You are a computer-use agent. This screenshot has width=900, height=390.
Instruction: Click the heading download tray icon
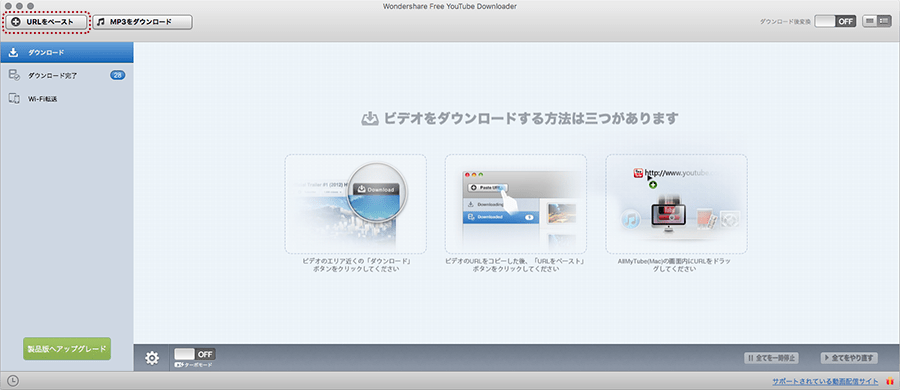coord(370,119)
